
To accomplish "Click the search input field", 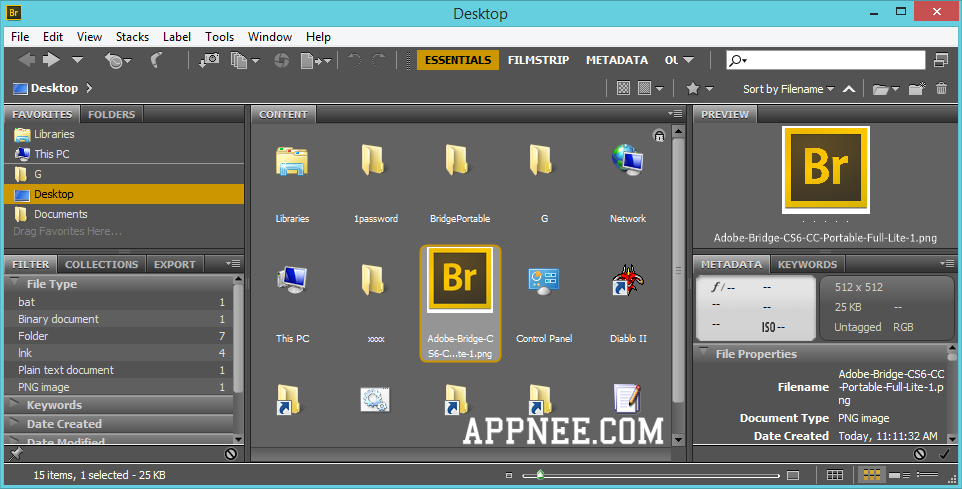I will pos(826,60).
